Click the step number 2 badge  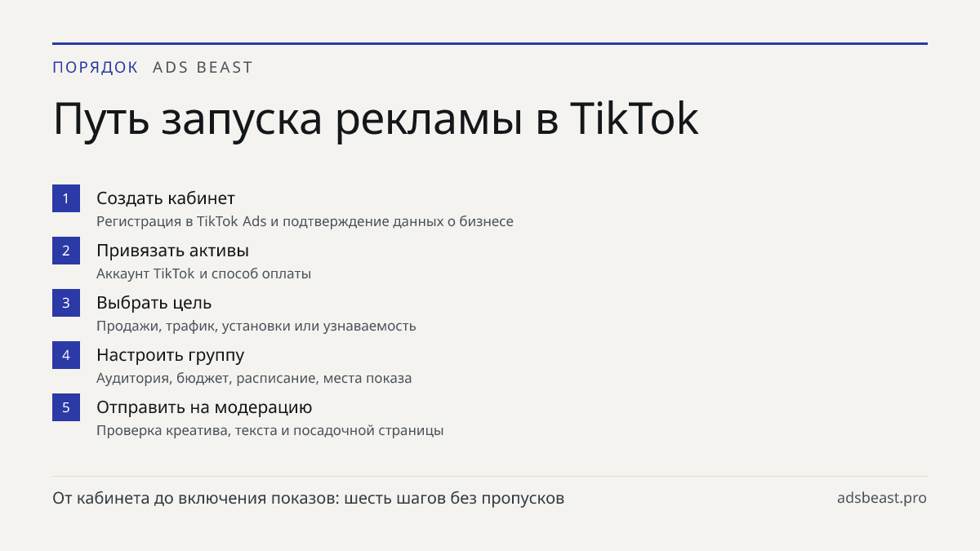(66, 251)
